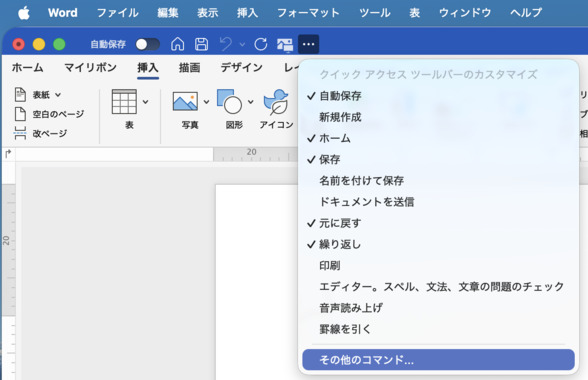
Task: Uncheck 繰り返し in the customize menu
Action: 438,244
